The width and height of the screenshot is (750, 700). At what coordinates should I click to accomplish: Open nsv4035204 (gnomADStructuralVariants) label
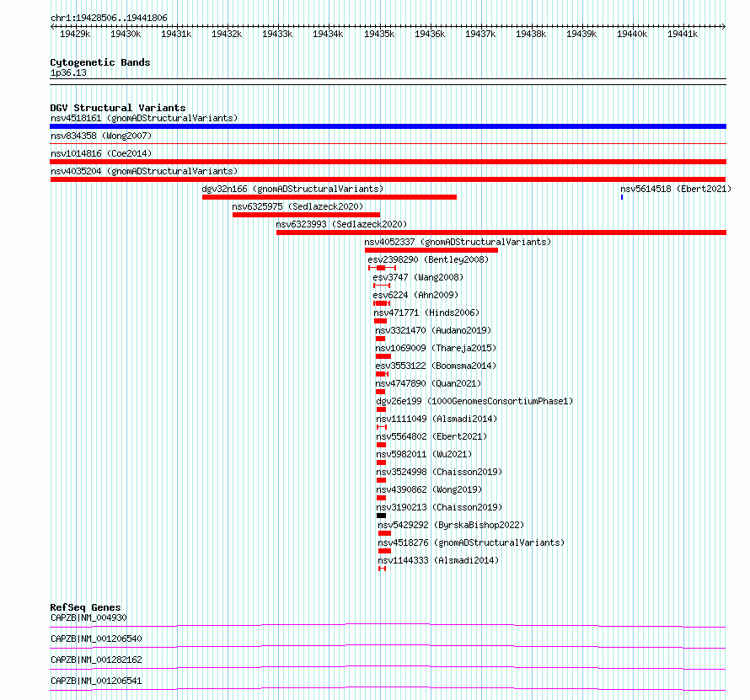pyautogui.click(x=144, y=171)
